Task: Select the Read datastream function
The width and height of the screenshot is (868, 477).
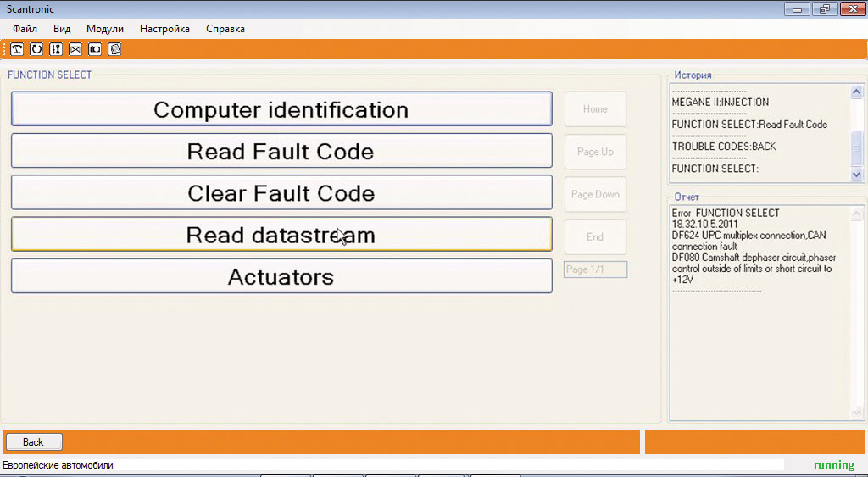Action: [x=281, y=235]
